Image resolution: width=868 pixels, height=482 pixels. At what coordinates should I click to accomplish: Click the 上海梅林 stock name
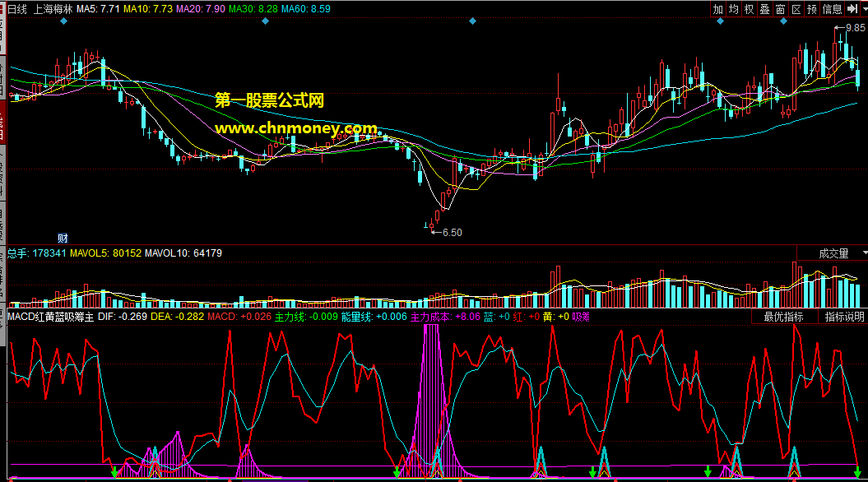[53, 9]
